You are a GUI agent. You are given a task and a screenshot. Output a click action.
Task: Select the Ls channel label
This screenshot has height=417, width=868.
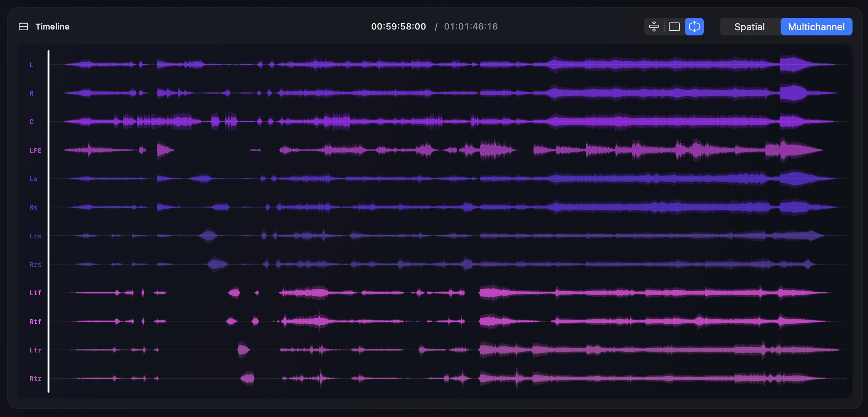click(33, 179)
